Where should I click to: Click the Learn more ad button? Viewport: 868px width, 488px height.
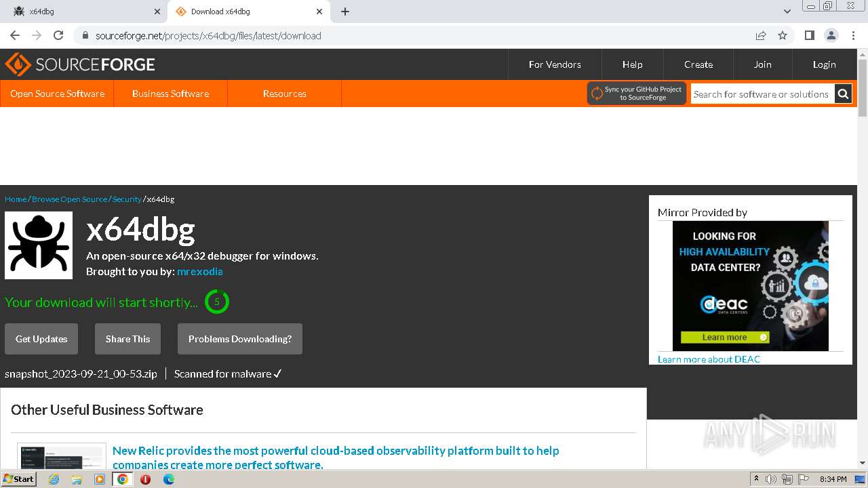[x=724, y=337]
